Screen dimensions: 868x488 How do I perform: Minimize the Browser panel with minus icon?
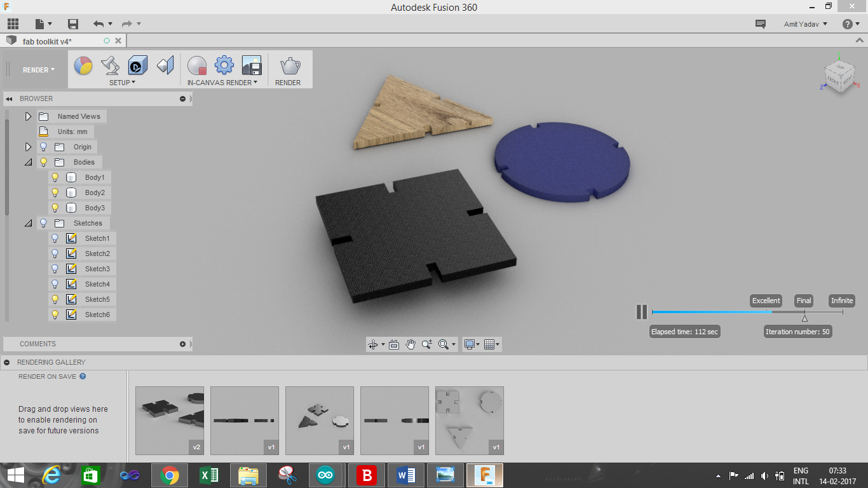[183, 98]
